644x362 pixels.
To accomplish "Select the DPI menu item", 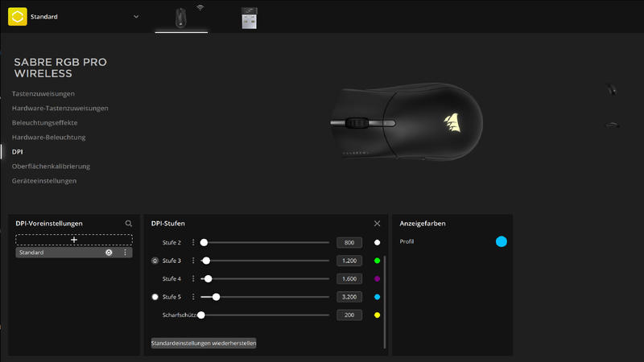I will click(x=17, y=152).
